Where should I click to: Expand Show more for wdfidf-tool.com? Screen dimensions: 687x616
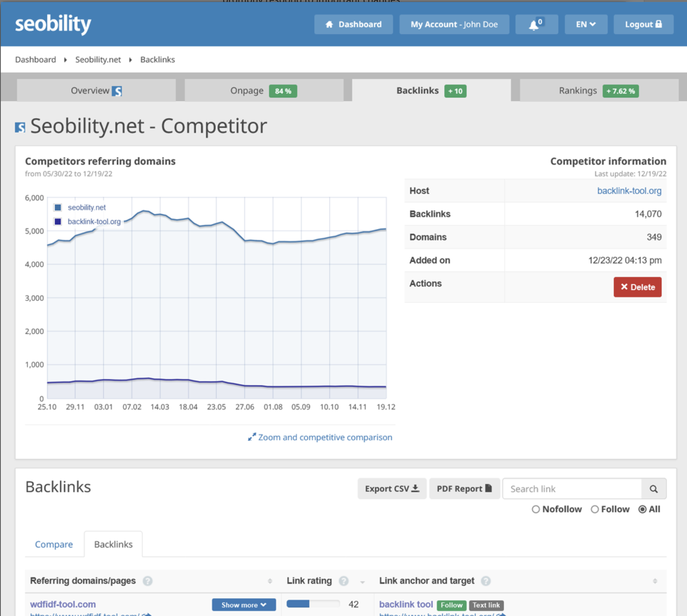tap(244, 605)
